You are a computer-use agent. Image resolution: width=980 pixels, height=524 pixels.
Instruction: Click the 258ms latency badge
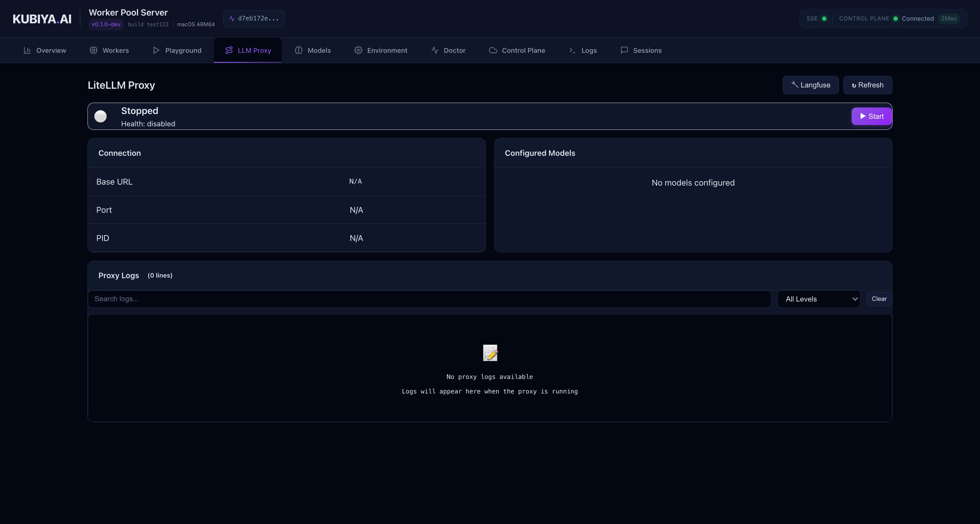[949, 19]
